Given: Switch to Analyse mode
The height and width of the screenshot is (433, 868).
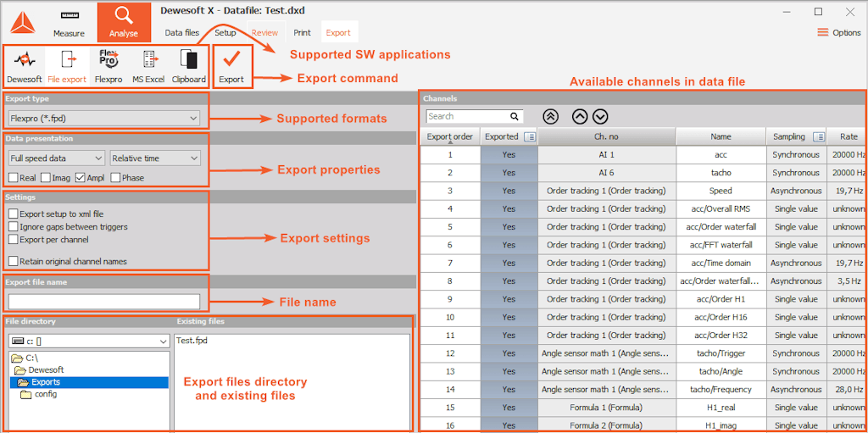Looking at the screenshot, I should pos(124,23).
